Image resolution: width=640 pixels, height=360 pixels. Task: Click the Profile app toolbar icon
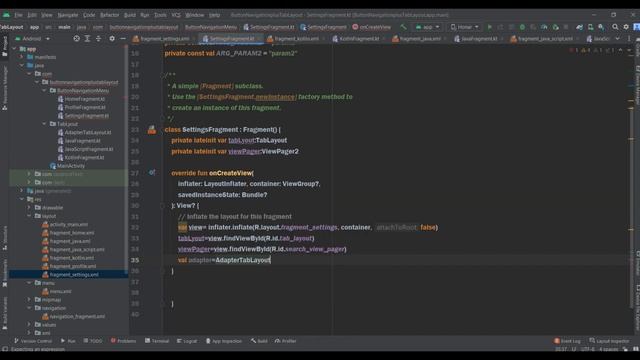click(x=544, y=27)
